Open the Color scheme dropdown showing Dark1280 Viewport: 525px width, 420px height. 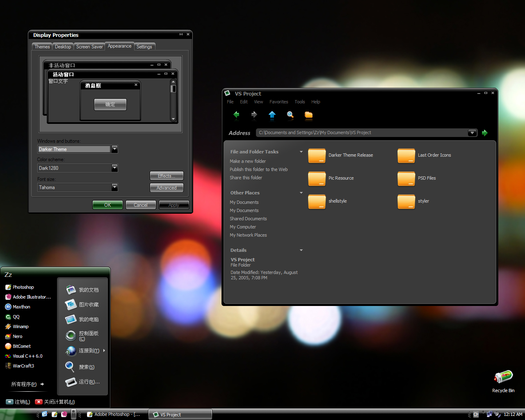[114, 168]
